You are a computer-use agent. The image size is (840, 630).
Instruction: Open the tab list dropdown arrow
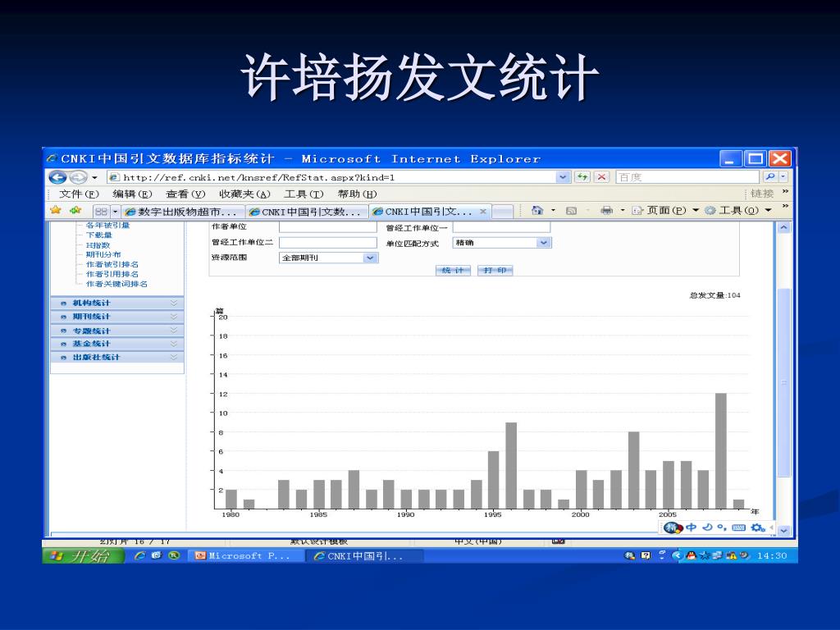point(115,212)
